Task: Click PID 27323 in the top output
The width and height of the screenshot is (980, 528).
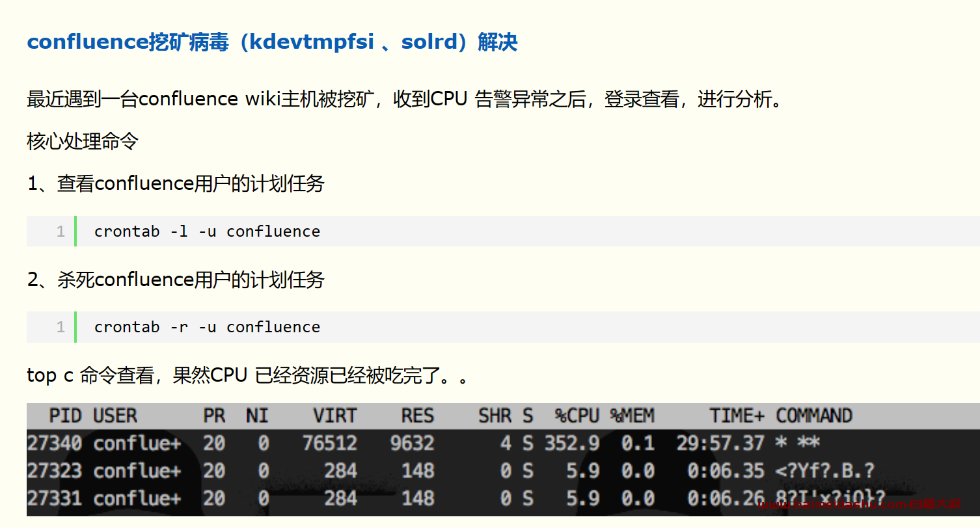Action: [x=55, y=471]
